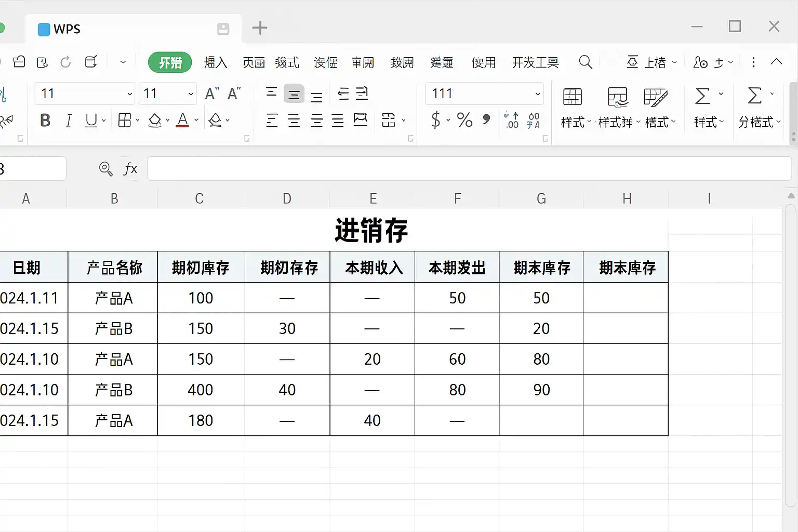Click the increase font size icon
Image resolution: width=798 pixels, height=532 pixels.
(212, 94)
